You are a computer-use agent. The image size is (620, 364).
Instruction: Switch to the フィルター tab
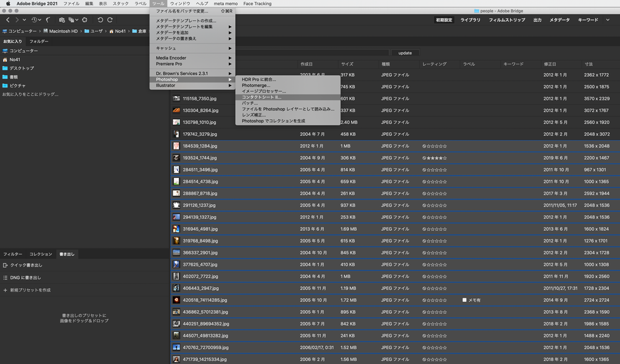tap(12, 254)
